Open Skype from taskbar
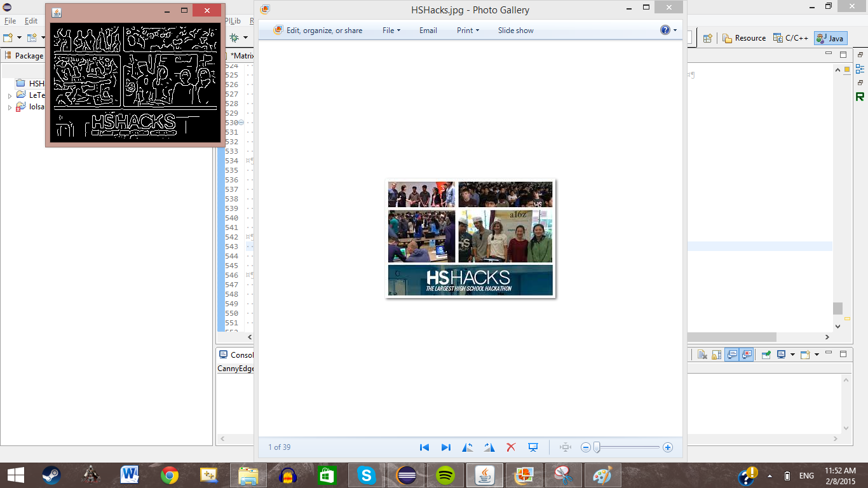Image resolution: width=868 pixels, height=488 pixels. [x=366, y=475]
